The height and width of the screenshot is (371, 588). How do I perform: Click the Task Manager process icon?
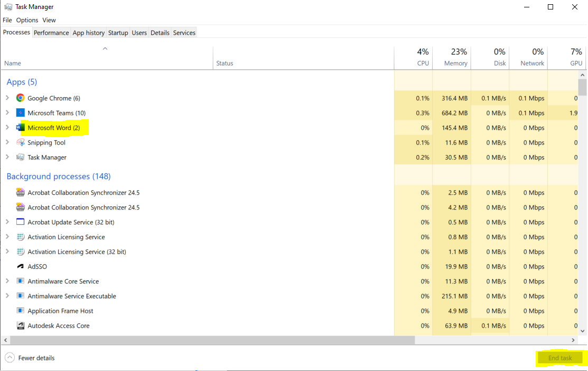20,157
